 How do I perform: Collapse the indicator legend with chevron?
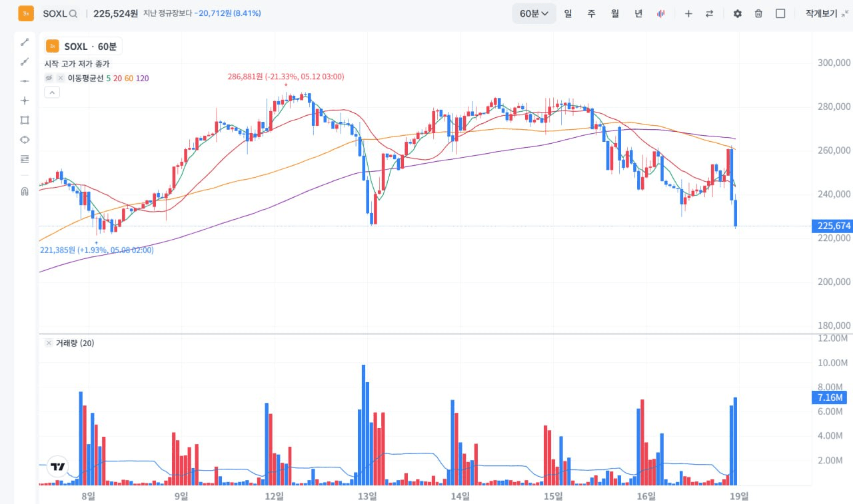pyautogui.click(x=52, y=93)
